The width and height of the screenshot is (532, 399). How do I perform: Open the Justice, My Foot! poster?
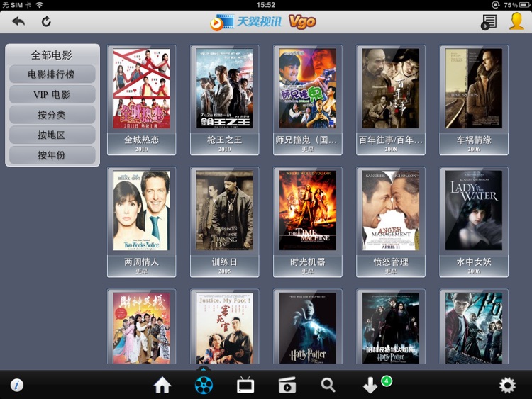[x=225, y=328]
